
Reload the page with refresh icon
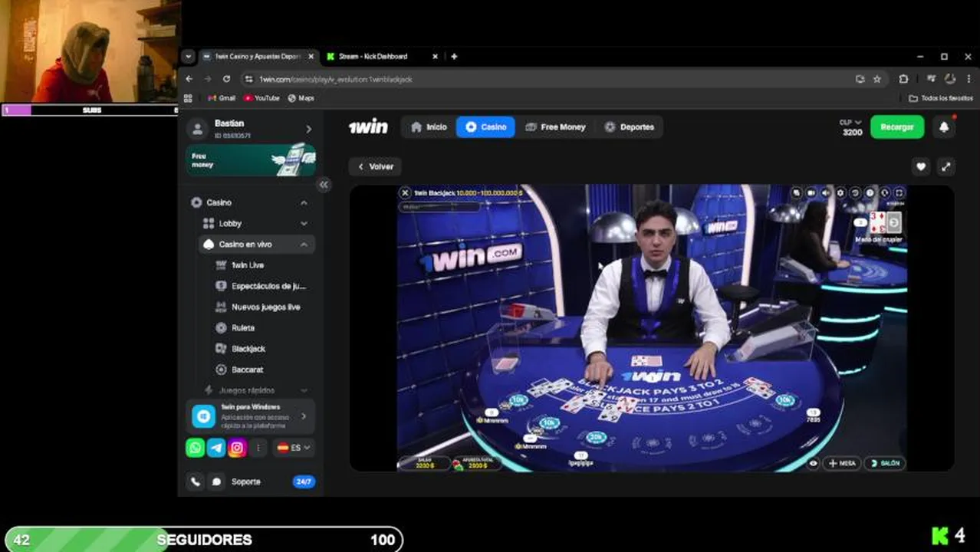[x=226, y=79]
